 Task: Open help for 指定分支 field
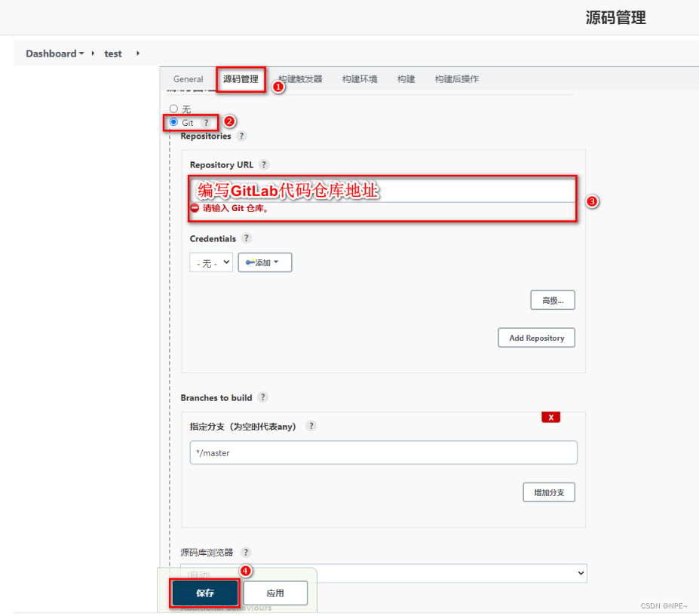311,426
